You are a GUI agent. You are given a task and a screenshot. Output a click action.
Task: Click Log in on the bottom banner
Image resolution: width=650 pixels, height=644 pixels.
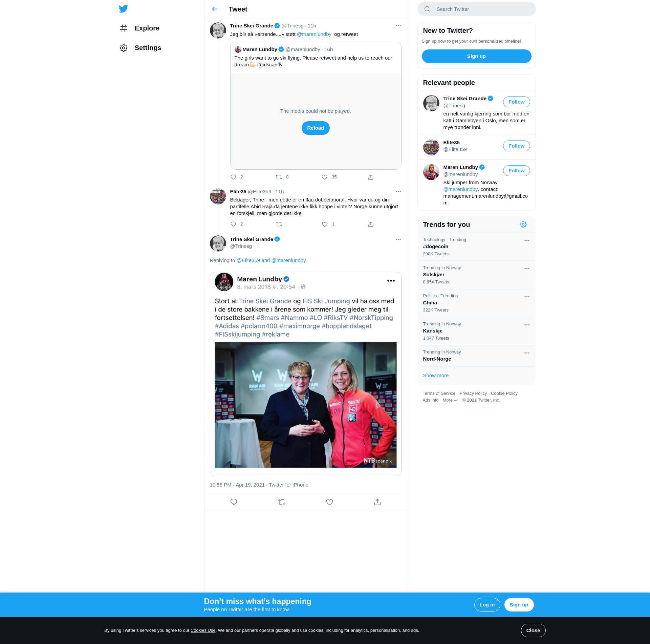(487, 605)
